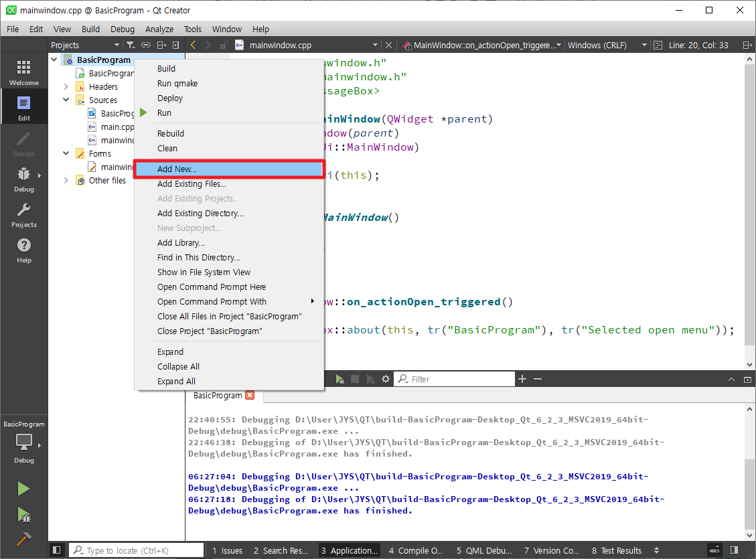This screenshot has height=559, width=756.
Task: Choose Add Library... menu entry
Action: click(x=228, y=243)
